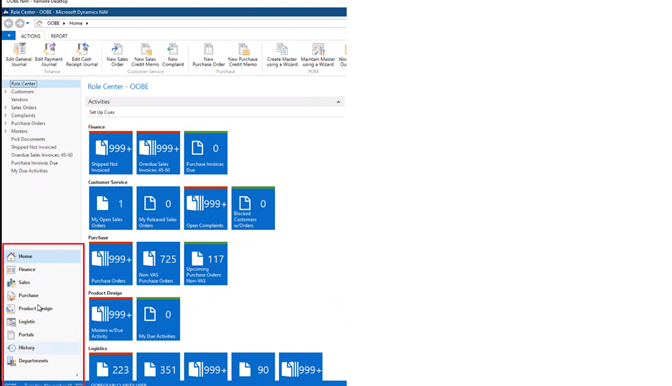Open the Purchase Invoices Due cue tile
Image resolution: width=672 pixels, height=386 pixels.
coord(206,153)
